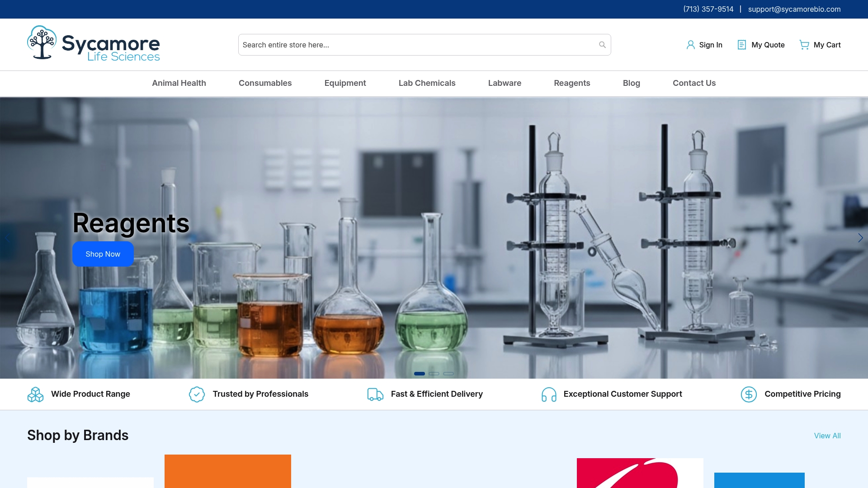Select the Blog menu item

(x=632, y=83)
